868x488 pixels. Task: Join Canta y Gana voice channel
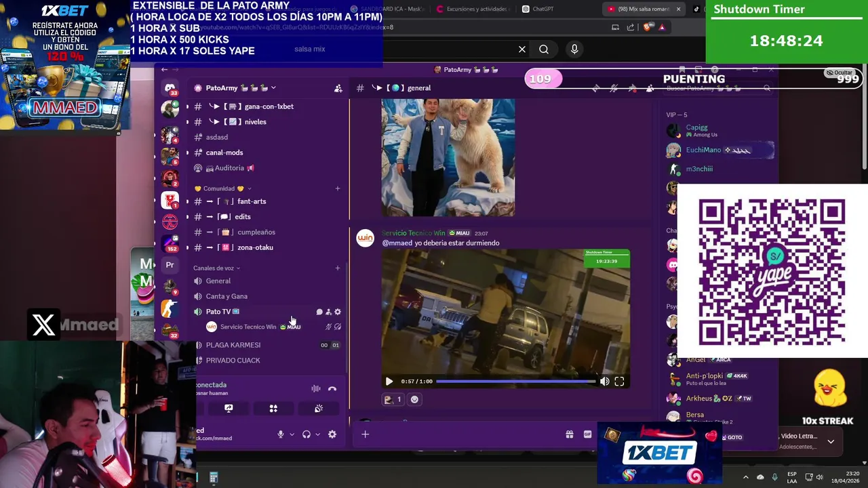pos(226,296)
